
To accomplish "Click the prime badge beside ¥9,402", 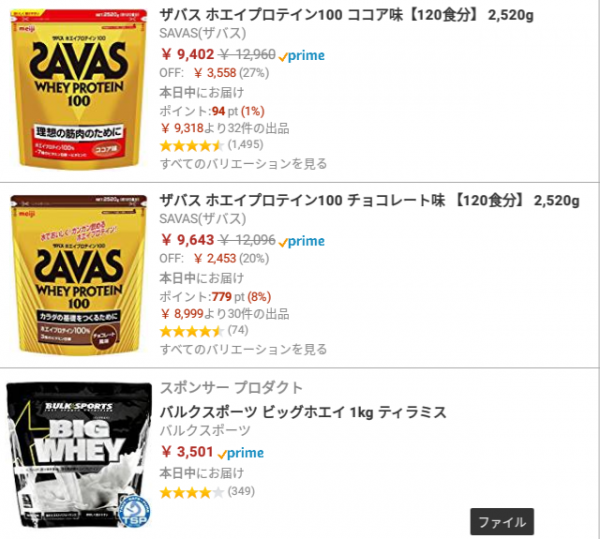I will pyautogui.click(x=302, y=56).
